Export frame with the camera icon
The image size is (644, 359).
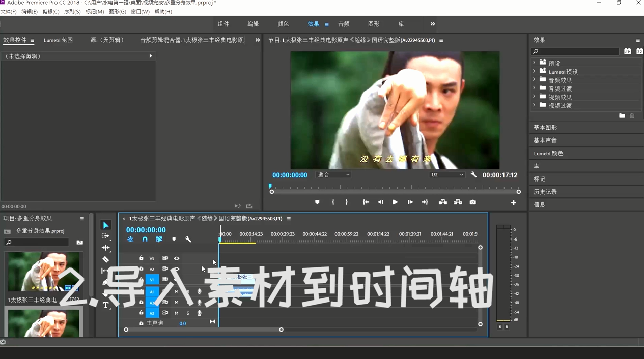473,202
